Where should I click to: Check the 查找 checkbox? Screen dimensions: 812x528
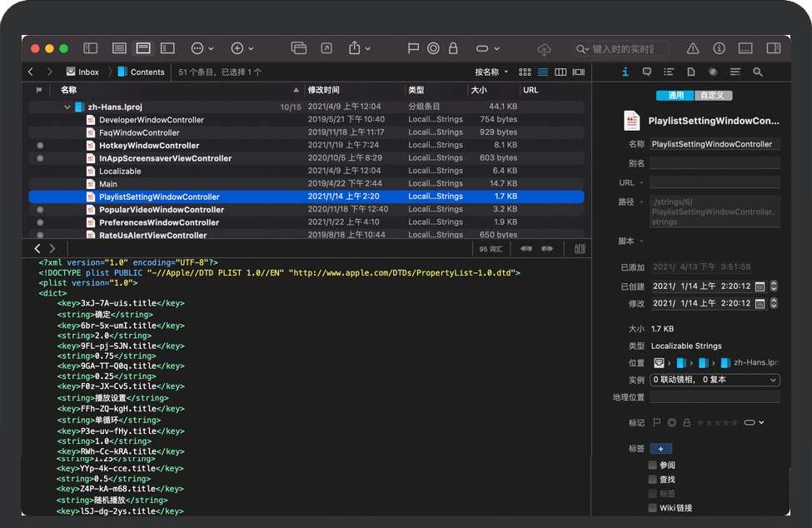tap(653, 480)
